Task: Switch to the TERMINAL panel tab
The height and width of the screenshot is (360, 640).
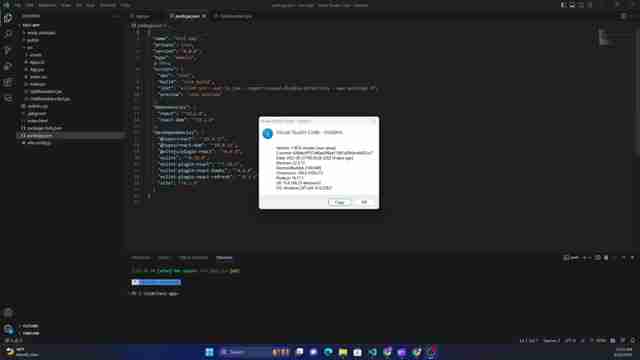Action: tap(224, 258)
